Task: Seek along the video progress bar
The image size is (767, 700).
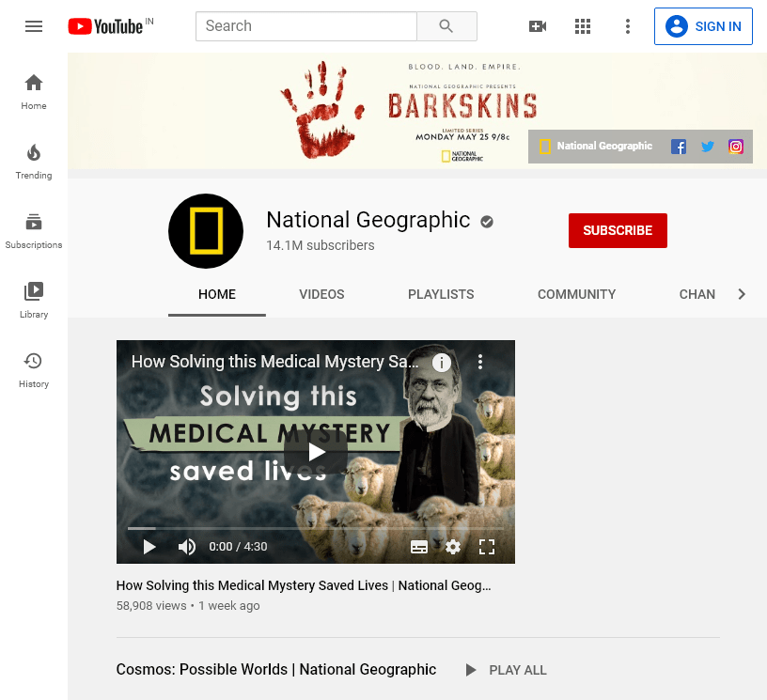Action: [316, 528]
